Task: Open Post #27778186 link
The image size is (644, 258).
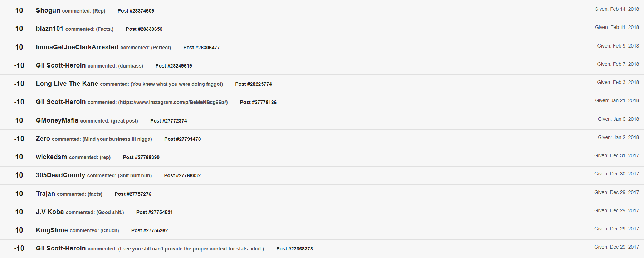Action: pyautogui.click(x=258, y=102)
